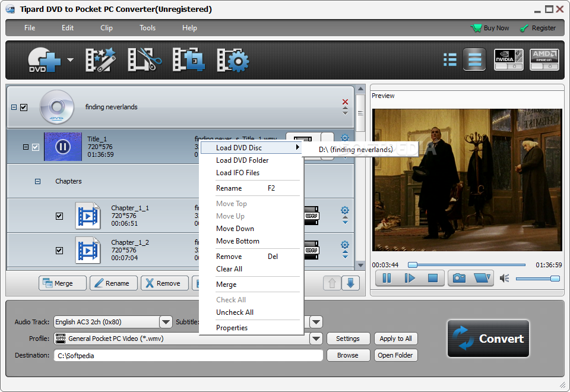This screenshot has width=570, height=392.
Task: Select Load DVD Folder from context menu
Action: pyautogui.click(x=251, y=160)
